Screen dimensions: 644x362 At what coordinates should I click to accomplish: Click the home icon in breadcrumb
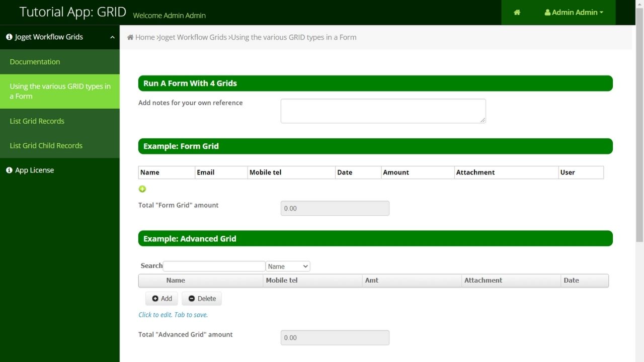(x=130, y=37)
